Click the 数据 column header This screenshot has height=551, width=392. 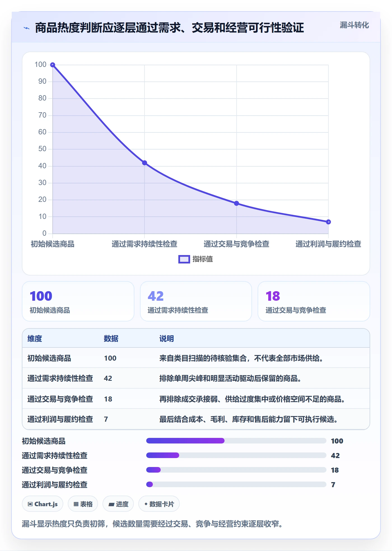pyautogui.click(x=111, y=339)
